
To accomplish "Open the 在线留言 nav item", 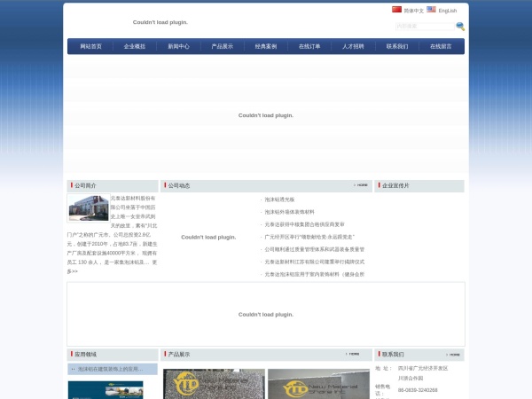I will coord(441,46).
